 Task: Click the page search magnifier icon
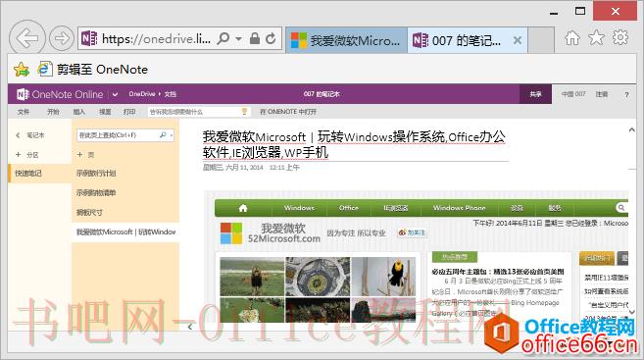click(x=163, y=134)
